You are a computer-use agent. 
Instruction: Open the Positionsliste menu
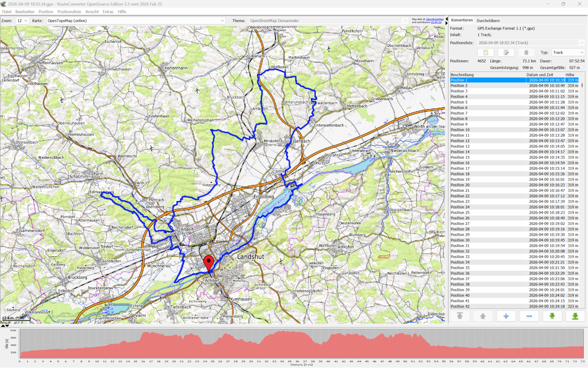tap(69, 12)
